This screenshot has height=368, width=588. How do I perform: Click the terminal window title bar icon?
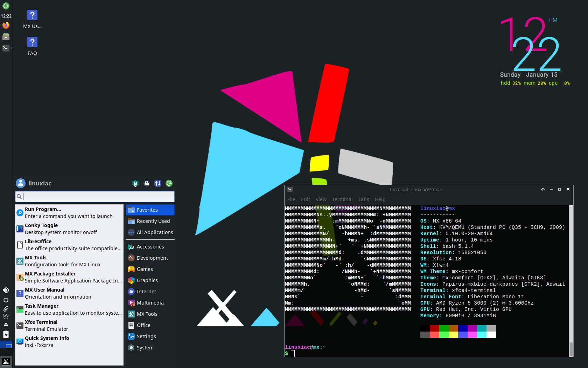(x=290, y=189)
